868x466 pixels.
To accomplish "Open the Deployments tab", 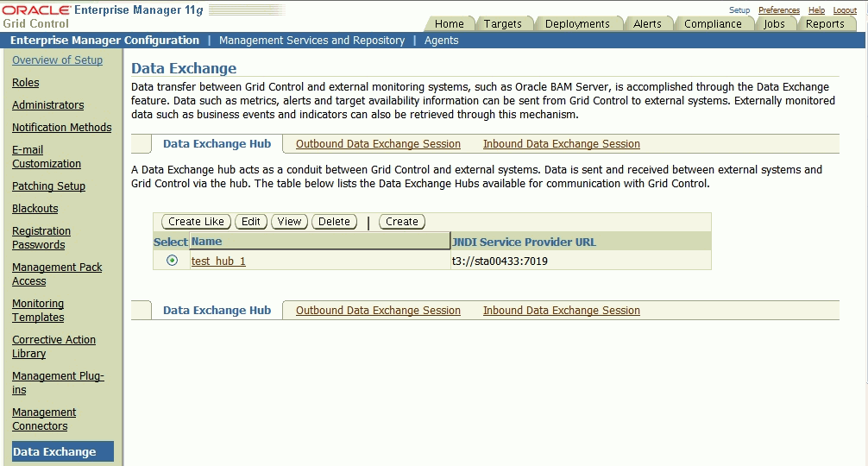I will point(577,24).
